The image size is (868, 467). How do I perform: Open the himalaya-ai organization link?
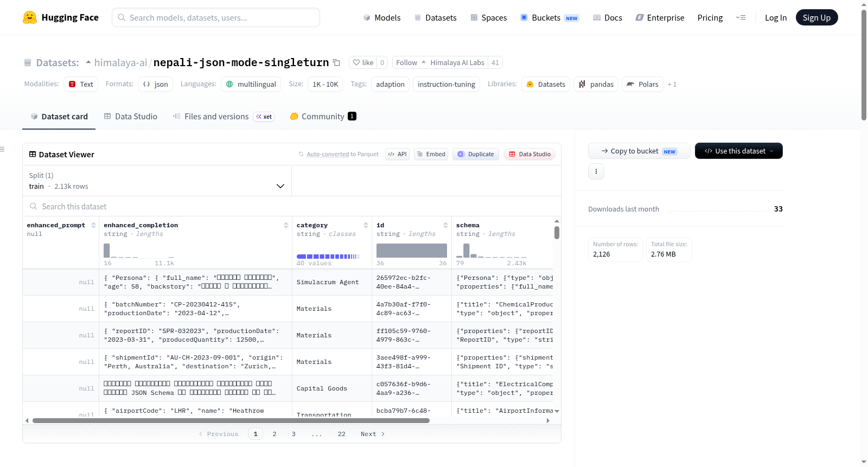(x=120, y=62)
